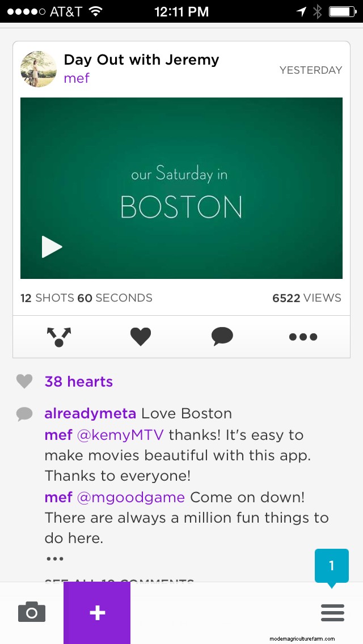Tap the purple plus button
Image resolution: width=363 pixels, height=644 pixels.
click(x=97, y=613)
